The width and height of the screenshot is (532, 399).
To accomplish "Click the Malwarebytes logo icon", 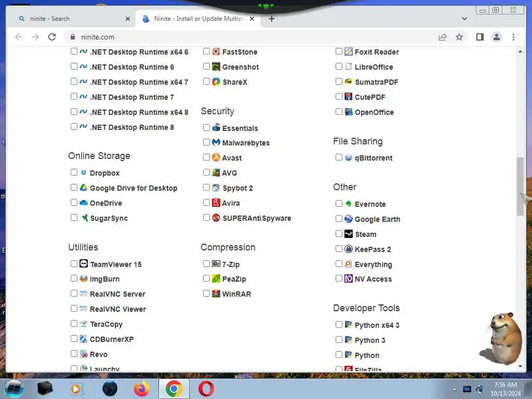I will pos(216,142).
